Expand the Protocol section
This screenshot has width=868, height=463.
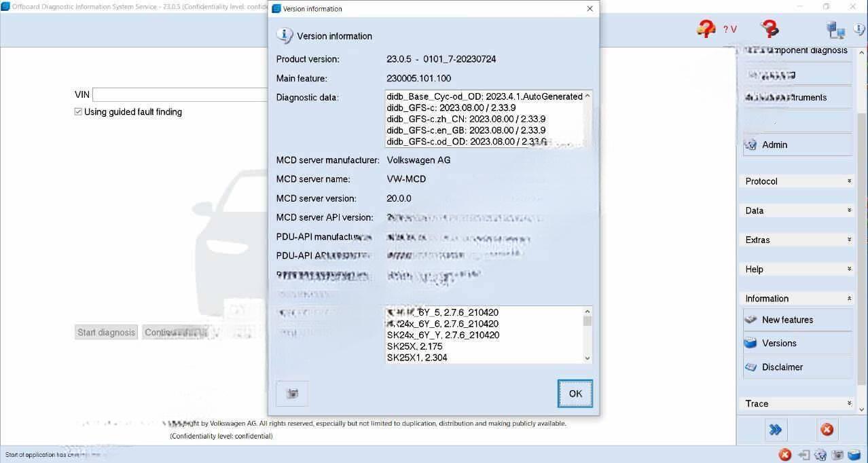click(797, 181)
